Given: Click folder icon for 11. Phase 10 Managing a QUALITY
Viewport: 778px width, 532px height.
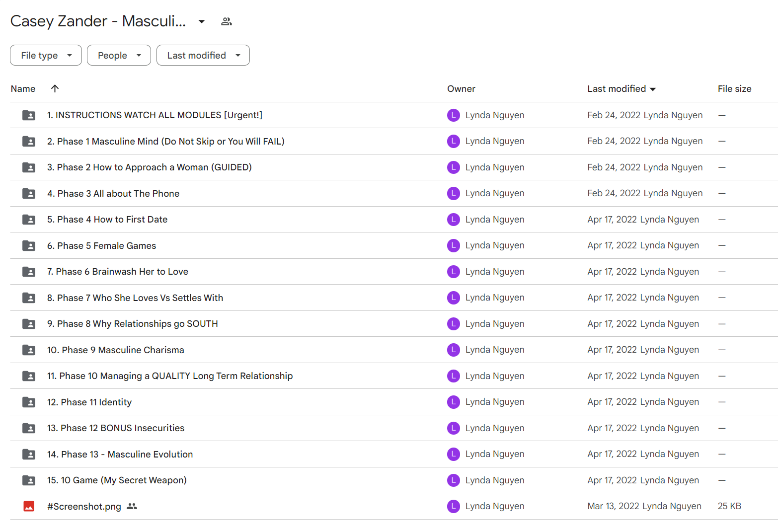Looking at the screenshot, I should 29,376.
